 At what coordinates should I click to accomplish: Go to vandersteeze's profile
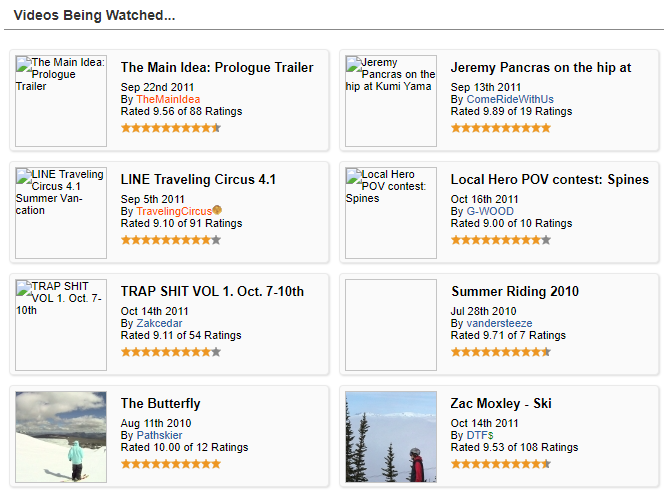point(499,324)
